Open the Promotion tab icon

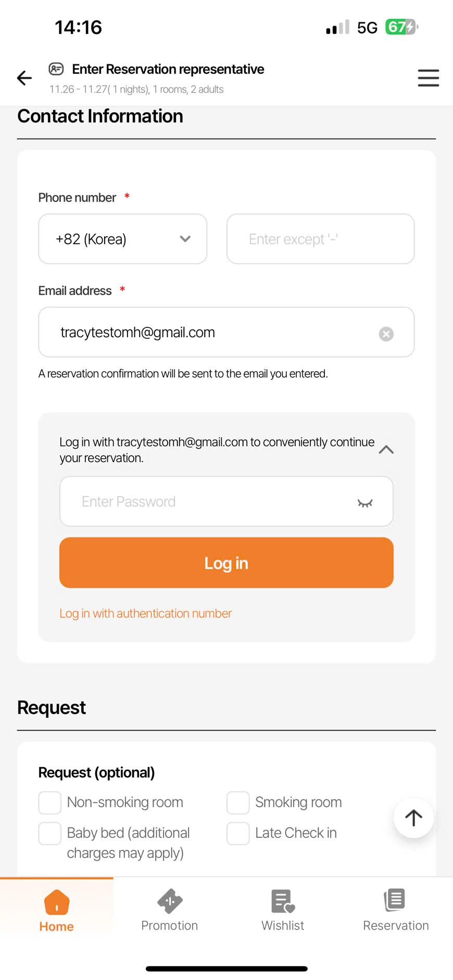point(170,901)
